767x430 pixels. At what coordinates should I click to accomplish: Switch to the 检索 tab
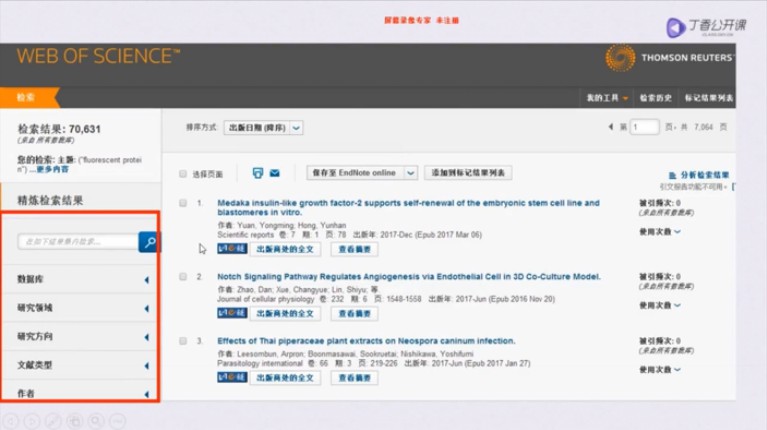click(26, 97)
